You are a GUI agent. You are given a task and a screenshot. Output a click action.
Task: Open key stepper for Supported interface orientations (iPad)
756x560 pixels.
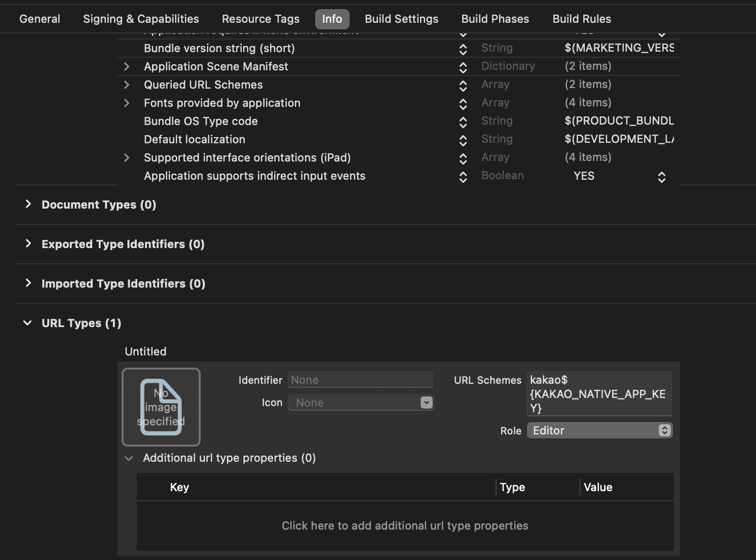(463, 158)
